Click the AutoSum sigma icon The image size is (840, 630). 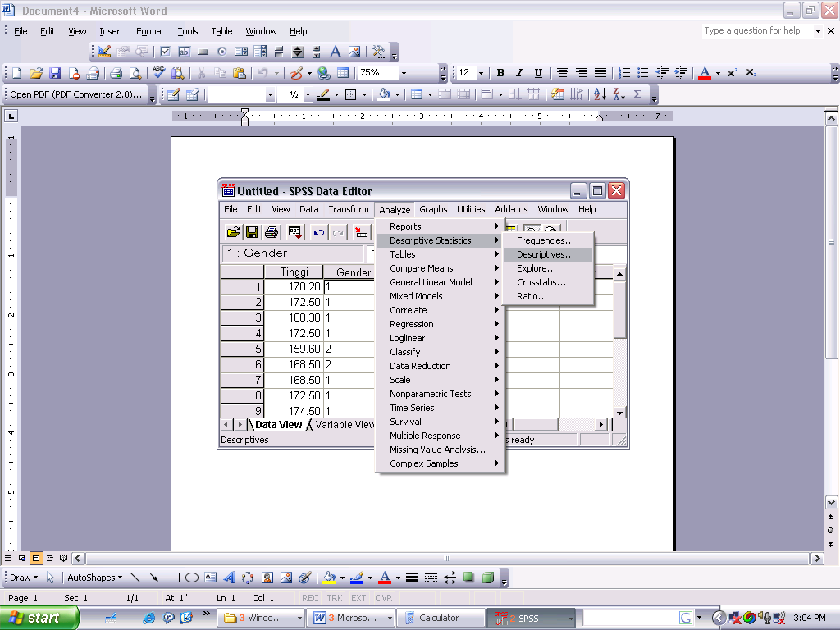[x=637, y=95]
